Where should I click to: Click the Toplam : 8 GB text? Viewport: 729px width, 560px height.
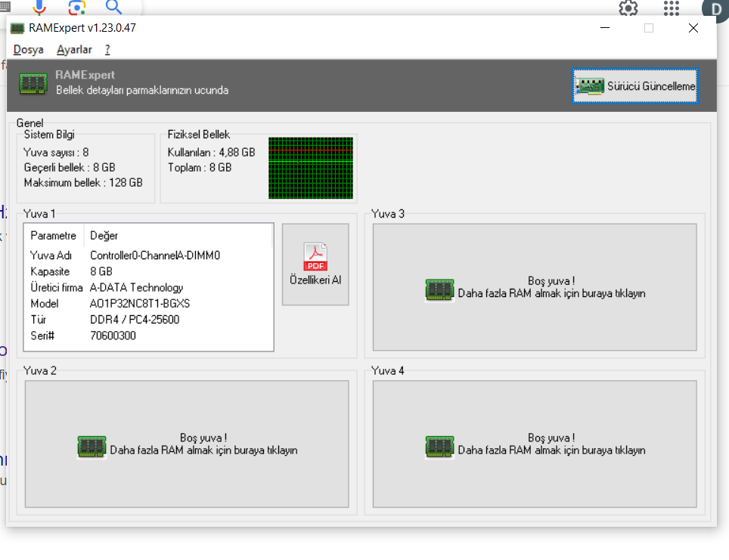(200, 167)
